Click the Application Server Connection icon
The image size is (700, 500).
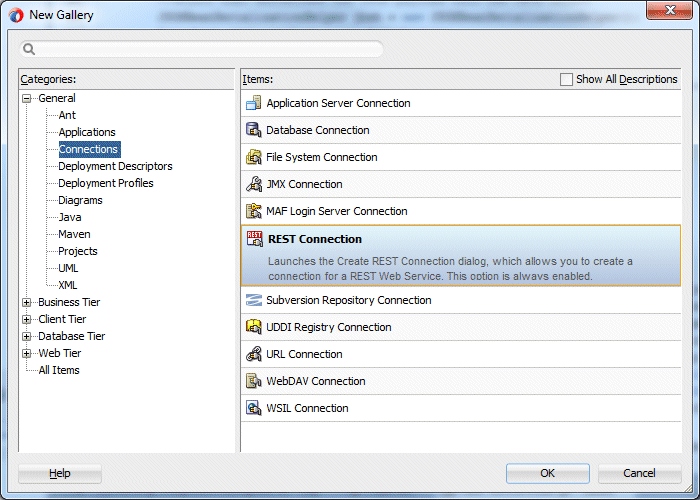(x=254, y=103)
